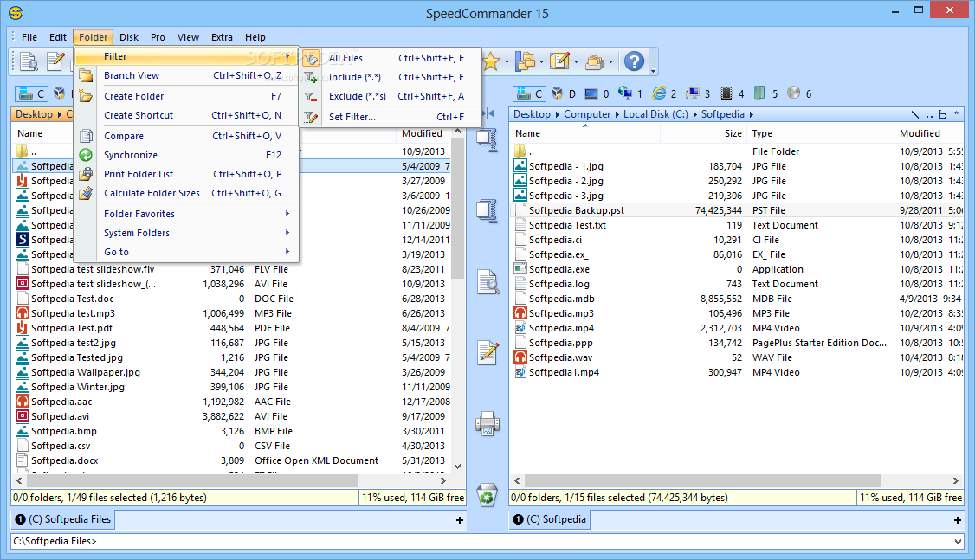
Task: Select drive 0 monitor icon in right panel
Action: pyautogui.click(x=597, y=93)
